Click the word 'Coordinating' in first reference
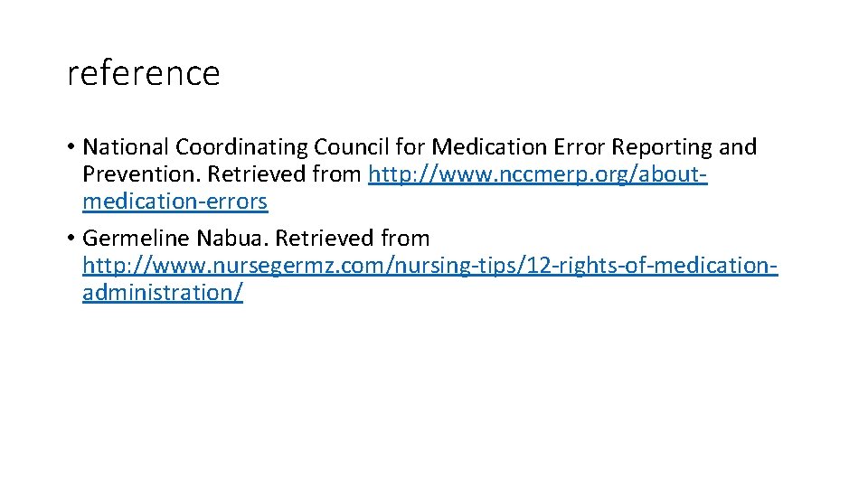Viewport: 868px width, 488px height. (241, 147)
